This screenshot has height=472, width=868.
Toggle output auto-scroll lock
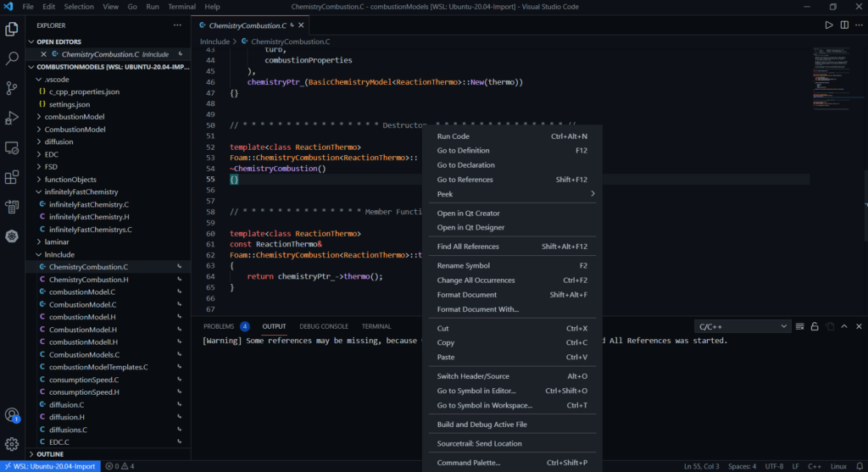(x=815, y=326)
